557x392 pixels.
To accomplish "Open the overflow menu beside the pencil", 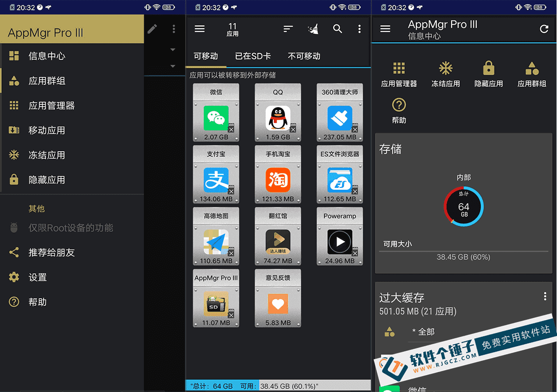I will click(x=174, y=29).
